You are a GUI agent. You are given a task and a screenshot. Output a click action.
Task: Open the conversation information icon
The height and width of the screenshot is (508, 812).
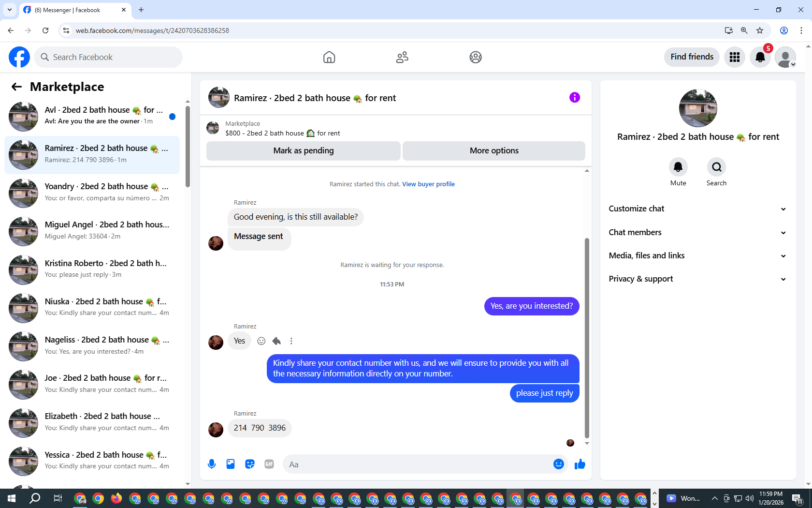(x=575, y=98)
